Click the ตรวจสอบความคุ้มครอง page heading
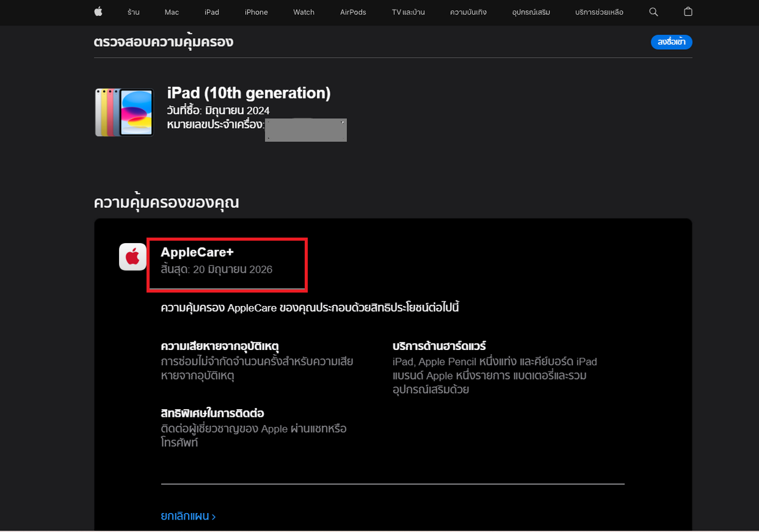759x532 pixels. click(163, 42)
